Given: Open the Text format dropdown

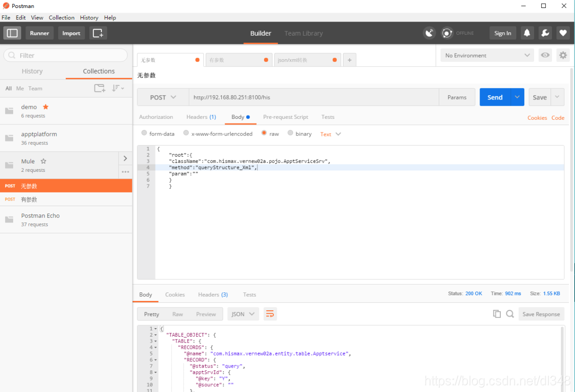Looking at the screenshot, I should tap(331, 134).
